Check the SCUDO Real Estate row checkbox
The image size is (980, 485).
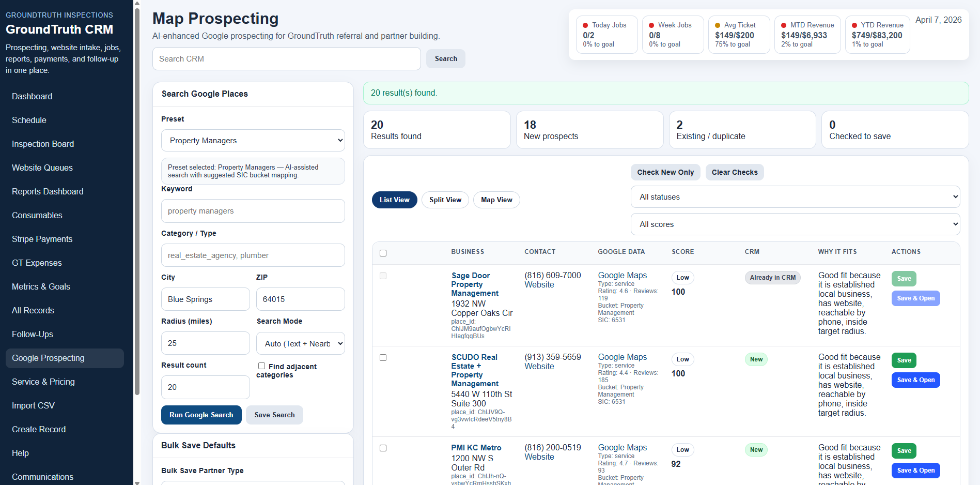click(x=383, y=358)
